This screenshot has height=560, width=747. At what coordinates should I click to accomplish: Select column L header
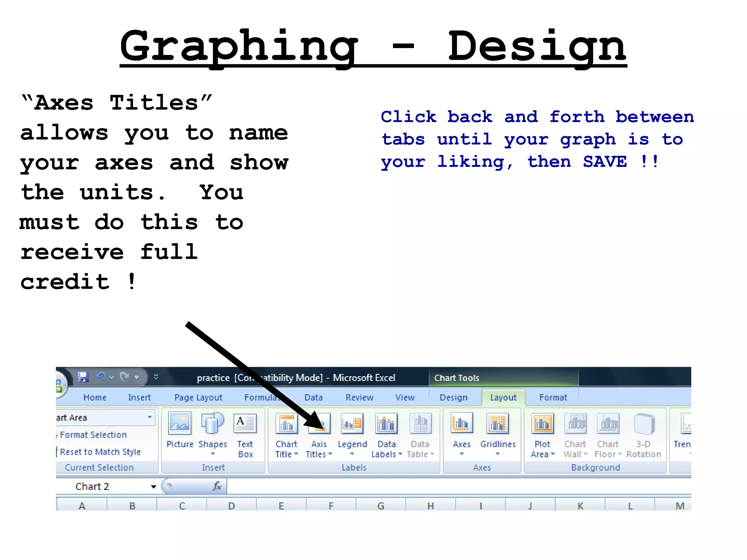pyautogui.click(x=630, y=506)
